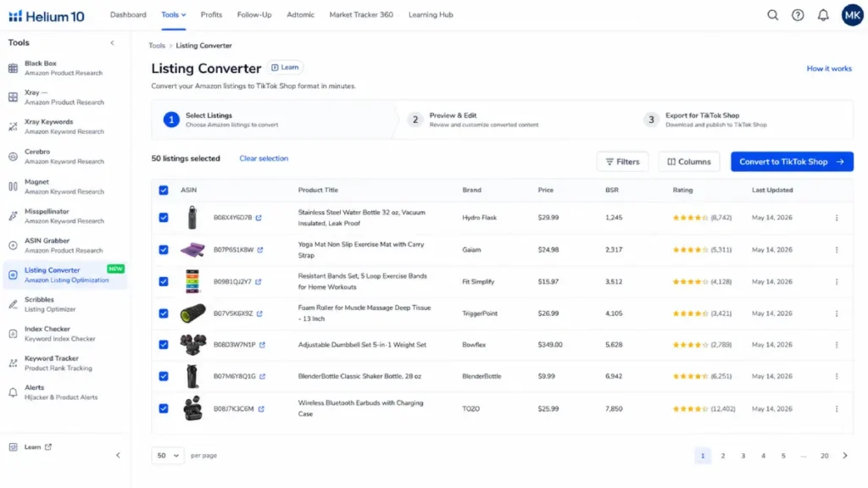This screenshot has height=488, width=868.
Task: Click the Learn badge beside title
Action: pos(285,68)
